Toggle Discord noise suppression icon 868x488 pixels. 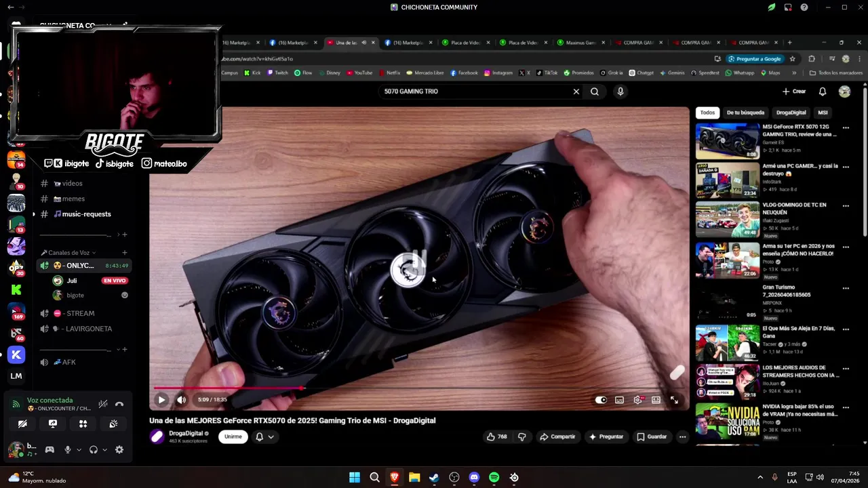[x=103, y=404]
